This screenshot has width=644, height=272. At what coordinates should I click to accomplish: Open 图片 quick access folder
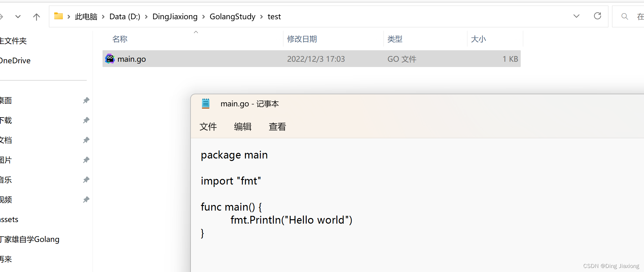click(6, 160)
